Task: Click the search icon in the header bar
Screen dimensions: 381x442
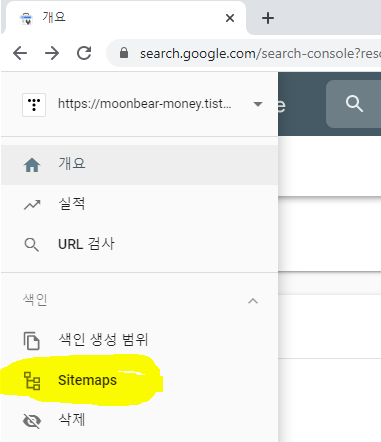Action: (x=354, y=104)
